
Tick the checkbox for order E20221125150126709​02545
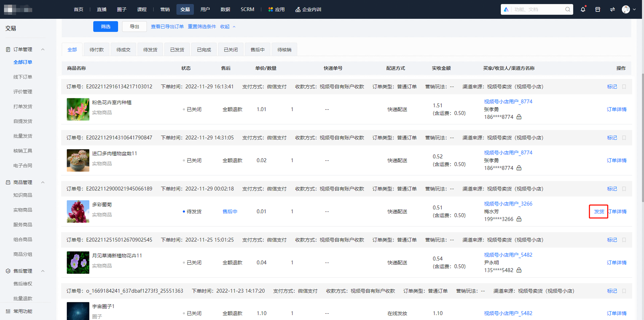click(x=624, y=240)
